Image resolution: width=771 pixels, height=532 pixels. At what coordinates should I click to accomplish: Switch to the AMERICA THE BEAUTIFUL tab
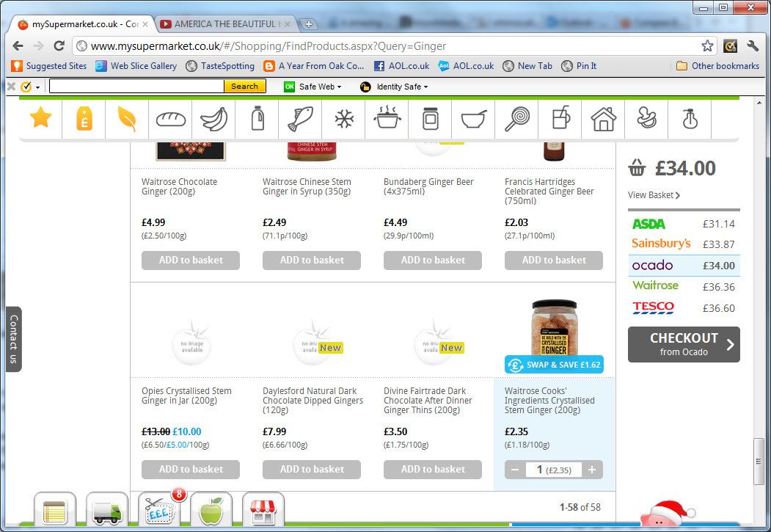pos(224,23)
